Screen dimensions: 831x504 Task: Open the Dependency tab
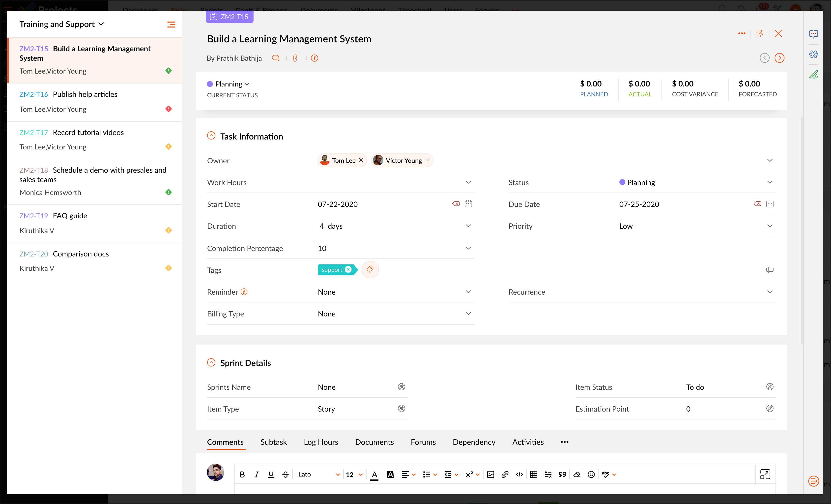click(x=474, y=442)
